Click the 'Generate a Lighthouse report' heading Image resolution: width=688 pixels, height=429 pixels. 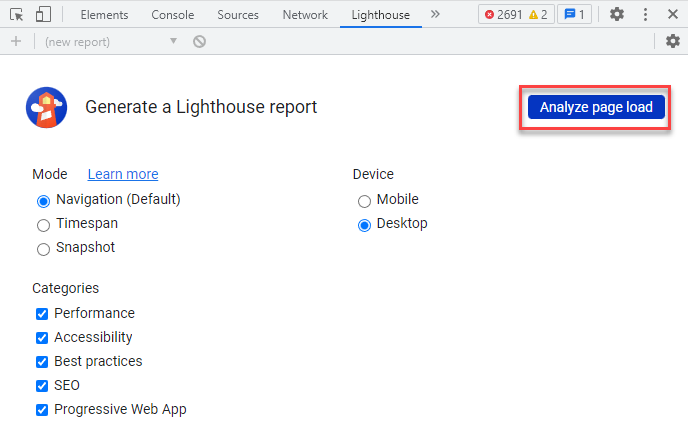[201, 107]
